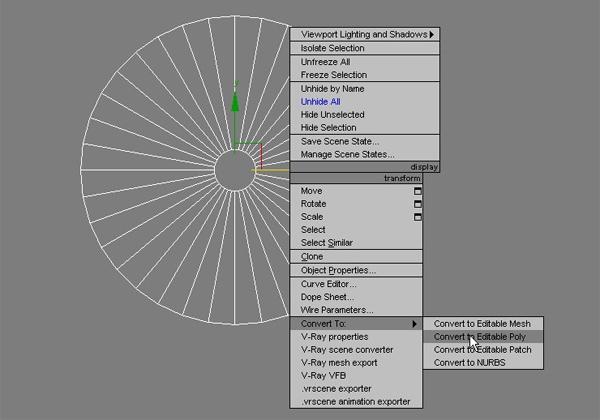
Task: Launch the Curve Editor
Action: click(328, 284)
